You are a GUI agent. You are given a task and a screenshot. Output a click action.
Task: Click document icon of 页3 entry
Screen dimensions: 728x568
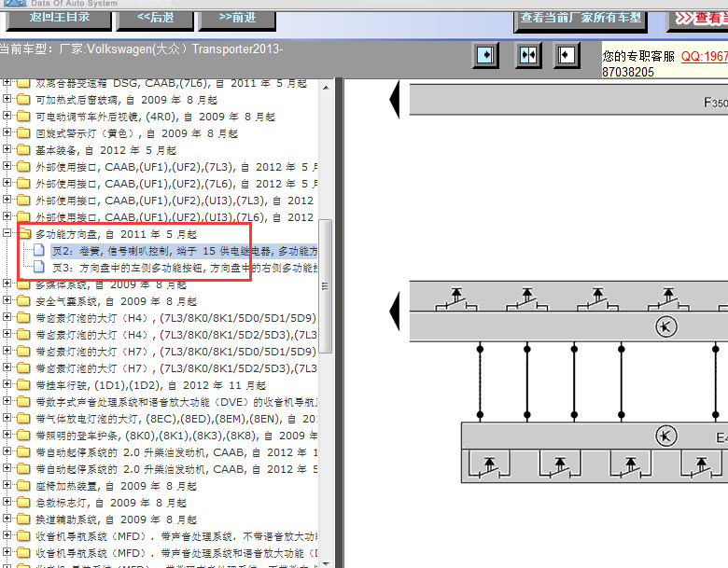click(x=39, y=267)
